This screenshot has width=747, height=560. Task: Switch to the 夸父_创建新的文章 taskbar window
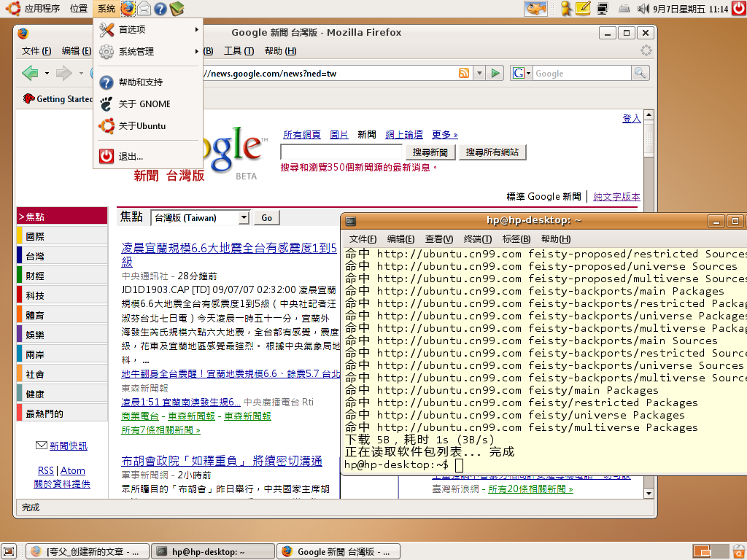tap(88, 551)
